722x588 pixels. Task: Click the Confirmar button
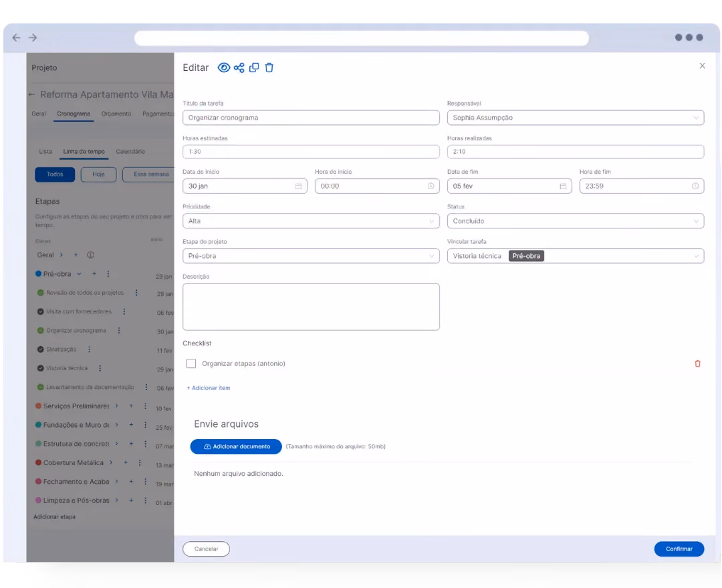click(x=679, y=549)
